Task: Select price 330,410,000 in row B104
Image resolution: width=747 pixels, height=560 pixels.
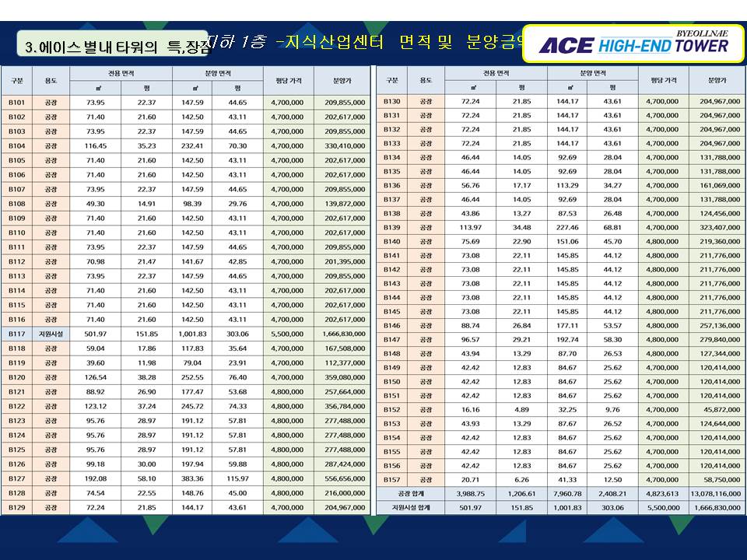Action: (345, 145)
